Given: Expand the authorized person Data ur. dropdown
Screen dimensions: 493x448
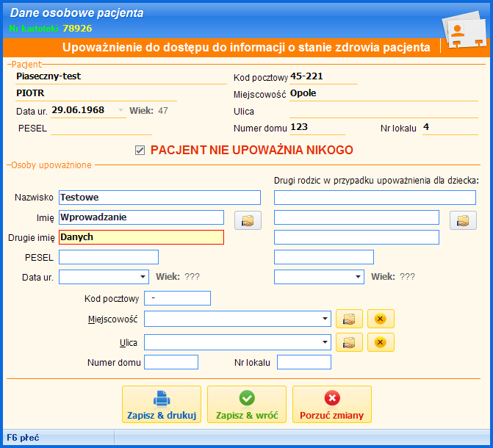Looking at the screenshot, I should 143,277.
